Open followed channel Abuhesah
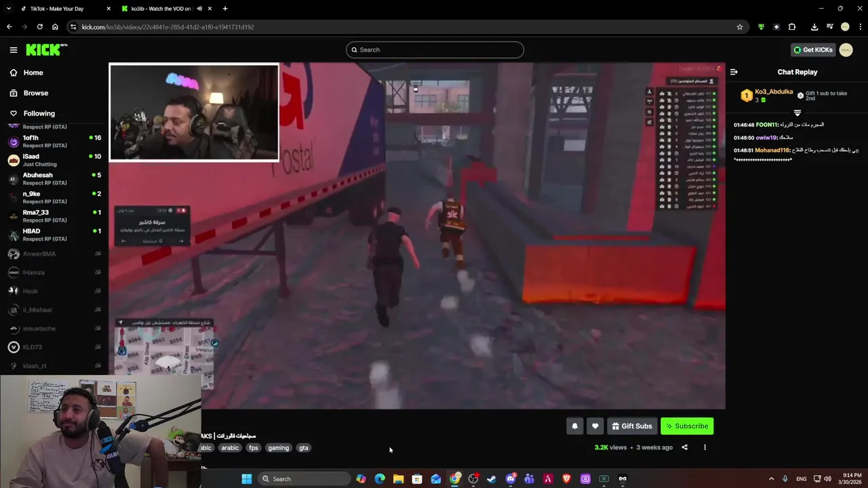This screenshot has height=488, width=868. tap(54, 179)
